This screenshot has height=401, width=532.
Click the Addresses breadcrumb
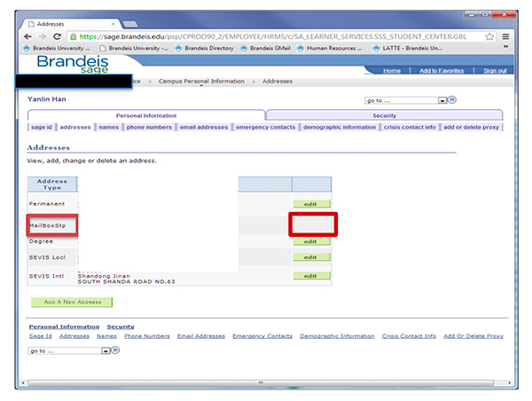click(x=278, y=81)
